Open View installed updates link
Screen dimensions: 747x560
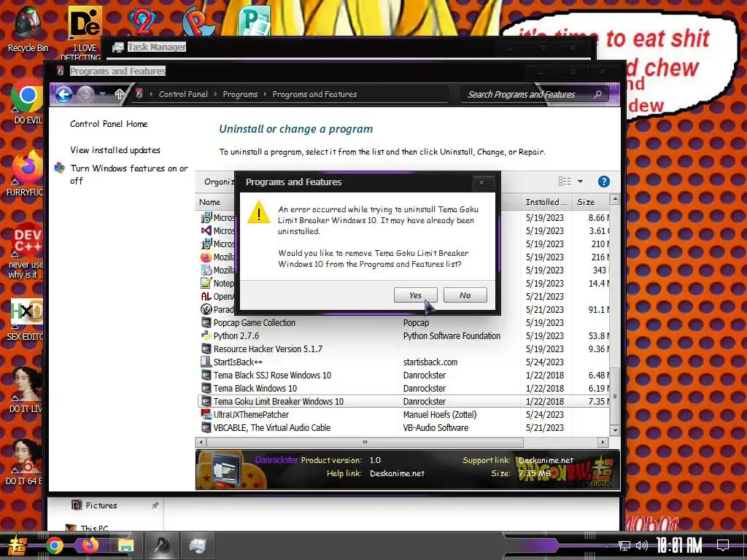click(115, 150)
